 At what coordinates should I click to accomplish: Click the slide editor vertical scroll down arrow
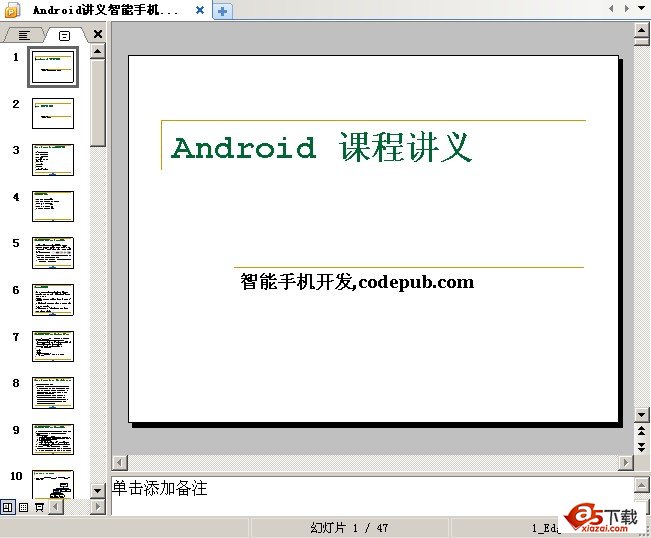(641, 414)
